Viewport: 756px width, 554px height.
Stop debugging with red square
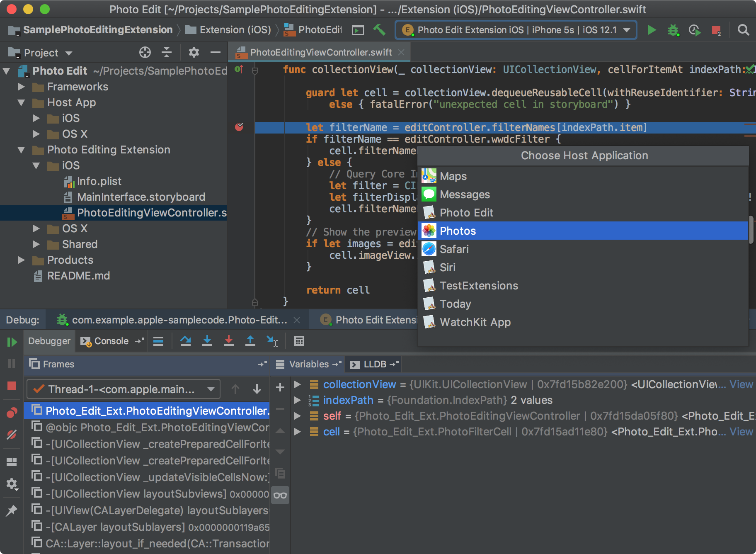[x=12, y=386]
